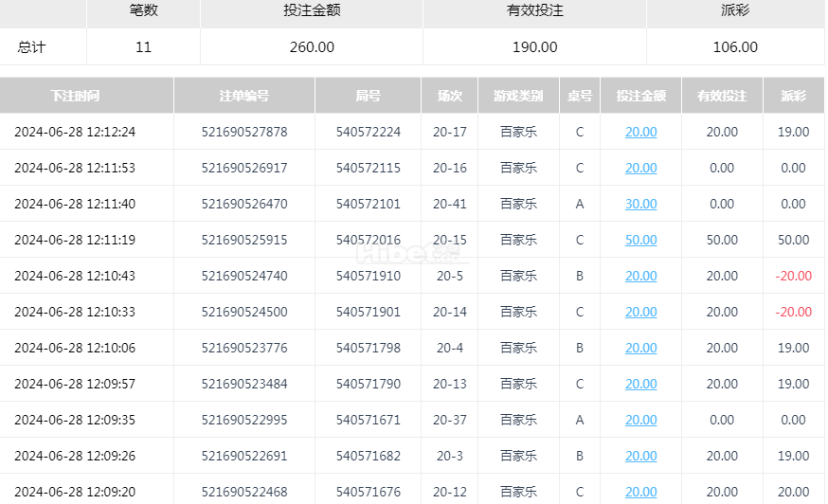Click order number 521690525915
This screenshot has width=828, height=504.
(x=244, y=240)
